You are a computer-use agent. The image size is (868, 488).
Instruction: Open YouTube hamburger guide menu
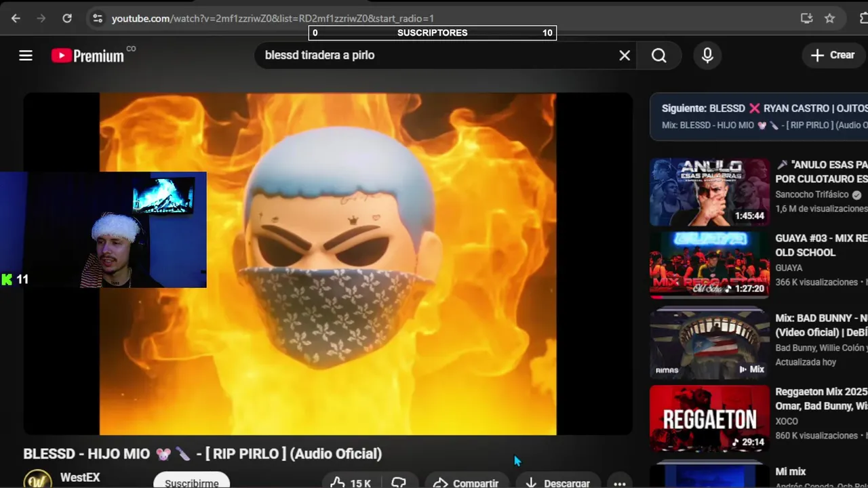26,56
